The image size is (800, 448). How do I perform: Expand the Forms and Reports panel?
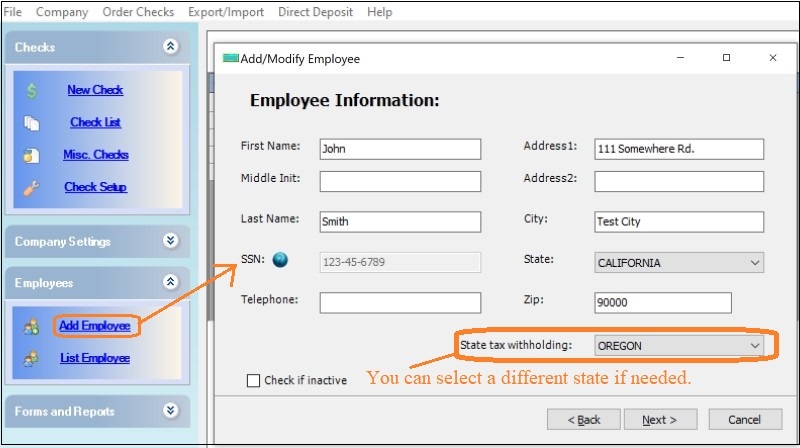(170, 411)
